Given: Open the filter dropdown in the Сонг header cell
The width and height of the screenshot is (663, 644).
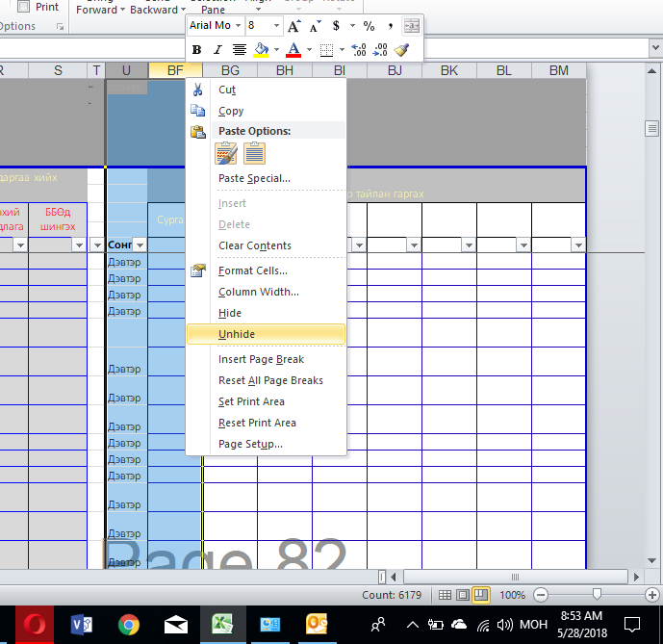Looking at the screenshot, I should [138, 245].
